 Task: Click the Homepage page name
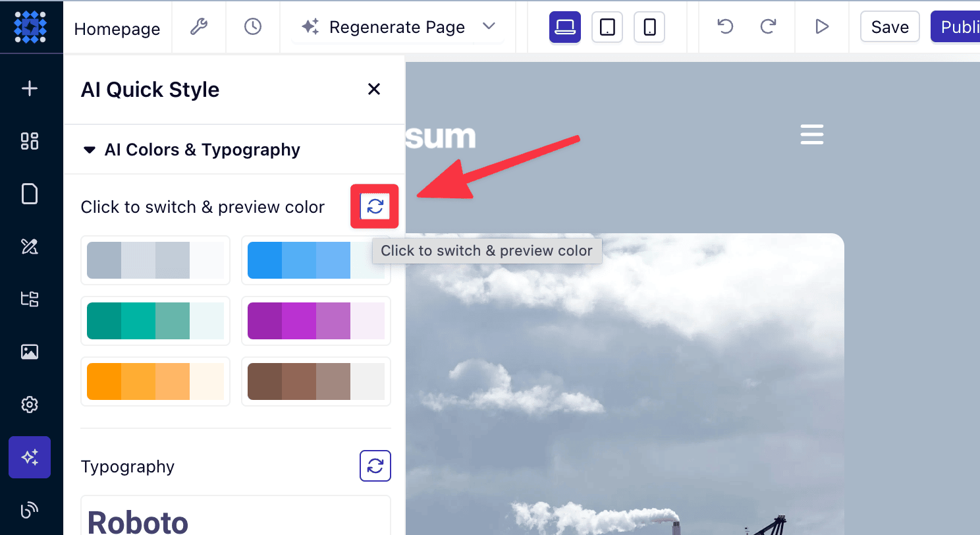click(x=117, y=29)
